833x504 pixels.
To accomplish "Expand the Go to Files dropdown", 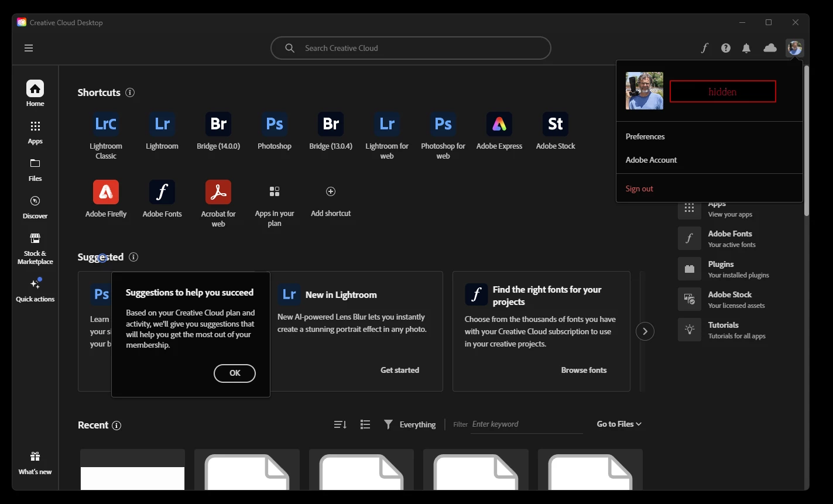I will (619, 424).
